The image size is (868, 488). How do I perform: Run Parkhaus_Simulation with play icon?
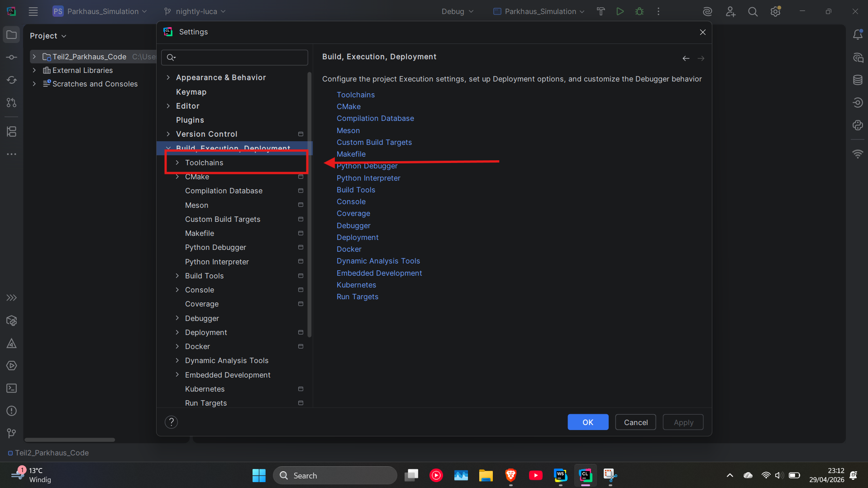620,11
